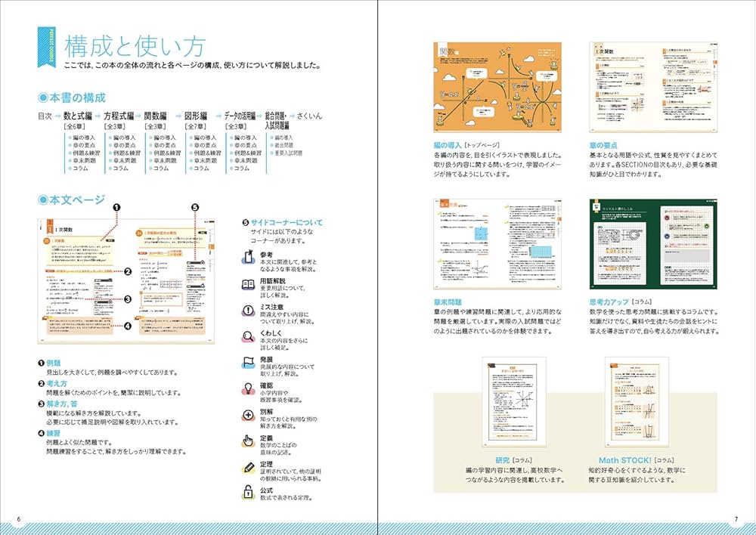Expand the arrow before 図形編
This screenshot has height=535, width=756.
(x=179, y=115)
